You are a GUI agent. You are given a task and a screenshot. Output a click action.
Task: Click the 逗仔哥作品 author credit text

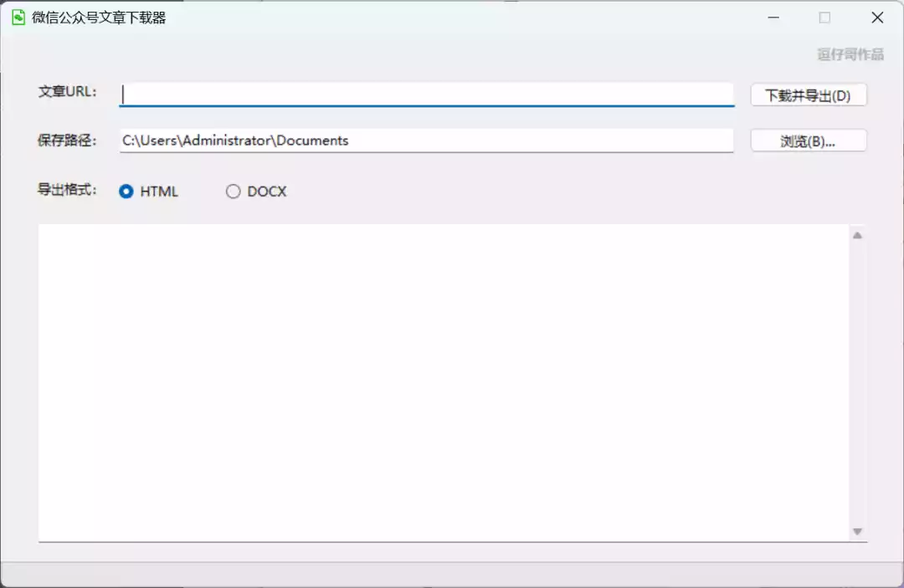[x=850, y=54]
